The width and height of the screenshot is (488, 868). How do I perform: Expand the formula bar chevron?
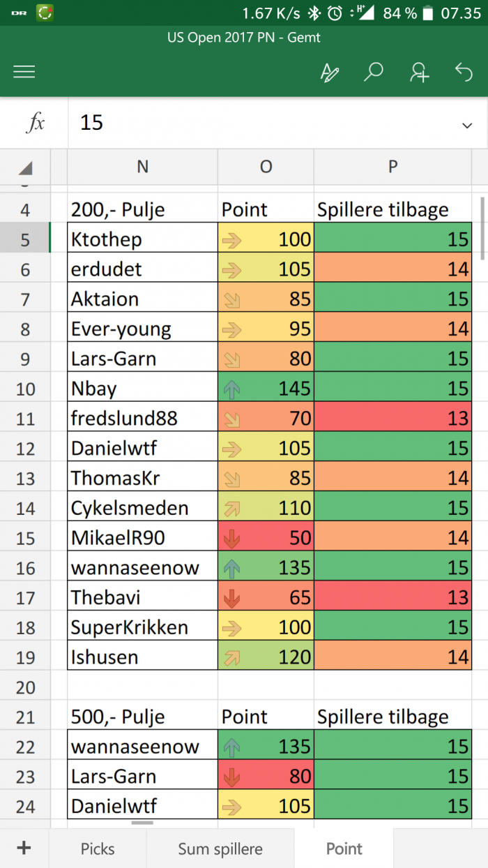[x=467, y=125]
